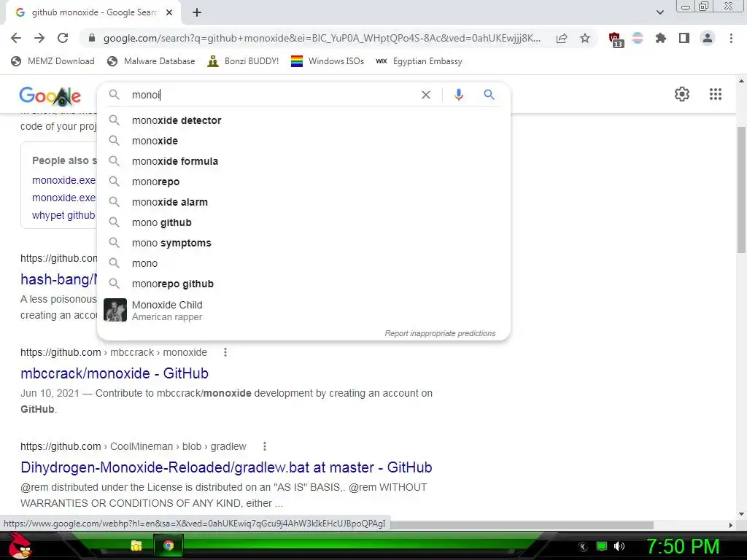Viewport: 747px width, 560px height.
Task: Open the Extensions puzzle piece menu
Action: pos(660,38)
